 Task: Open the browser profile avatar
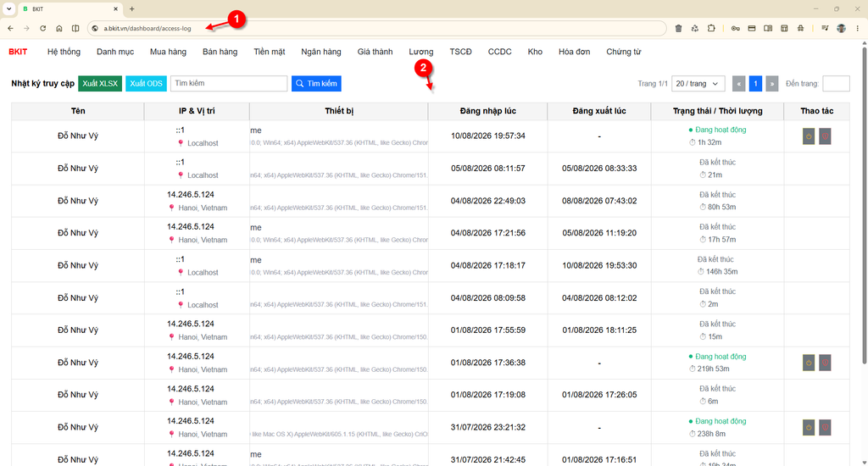tap(842, 28)
